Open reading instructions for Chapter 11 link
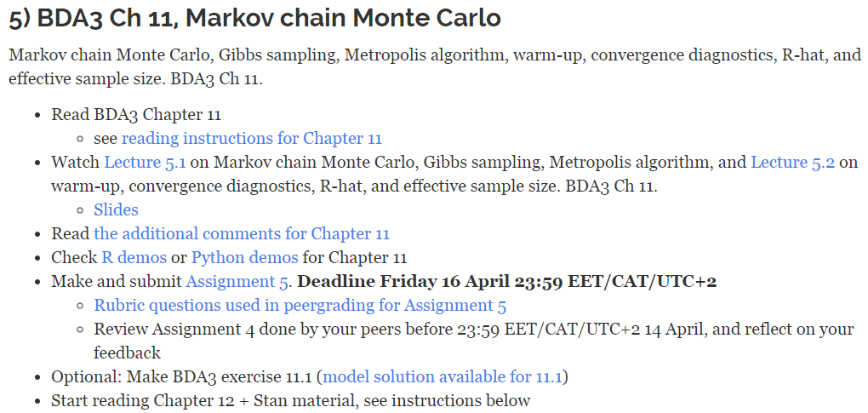The height and width of the screenshot is (413, 868). [x=251, y=138]
